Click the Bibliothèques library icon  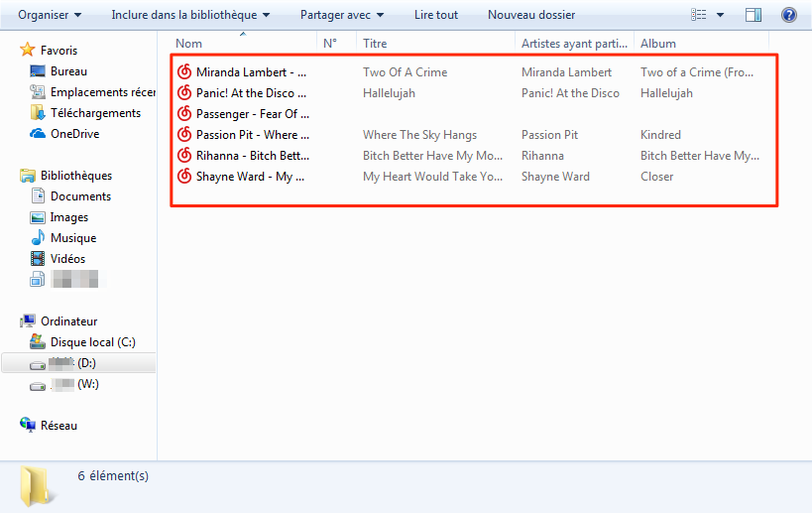coord(28,176)
